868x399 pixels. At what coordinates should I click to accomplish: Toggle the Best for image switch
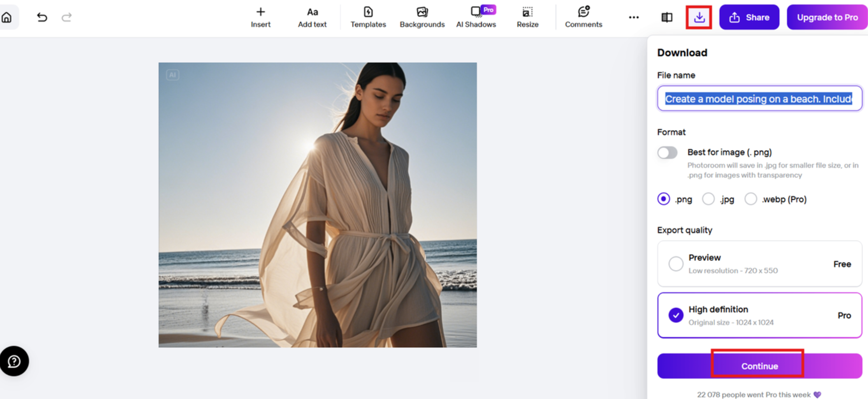coord(668,152)
